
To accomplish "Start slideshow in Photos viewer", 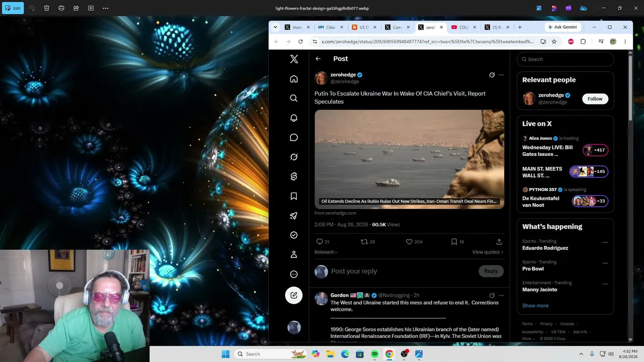I will click(91, 8).
